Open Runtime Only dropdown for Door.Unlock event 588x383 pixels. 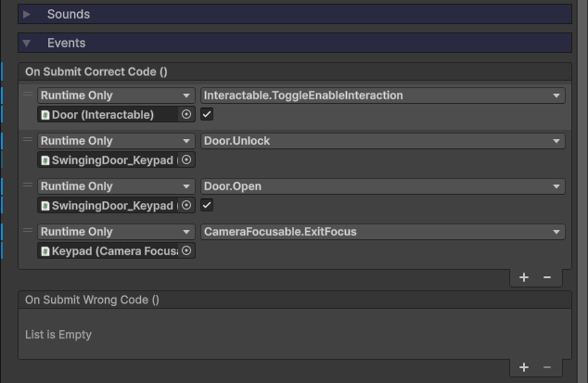(x=115, y=141)
